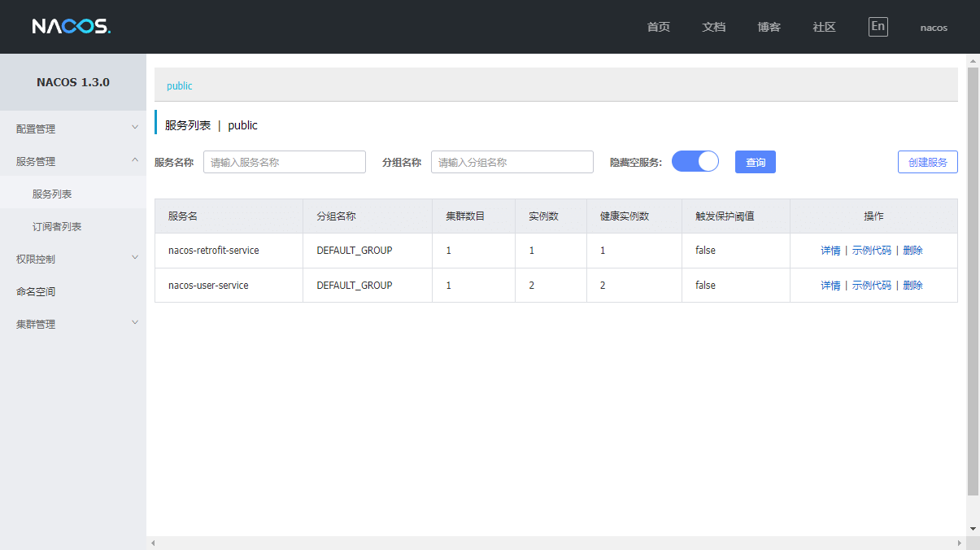The width and height of the screenshot is (980, 550).
Task: Click the NACOS logo in header
Action: pyautogui.click(x=71, y=26)
